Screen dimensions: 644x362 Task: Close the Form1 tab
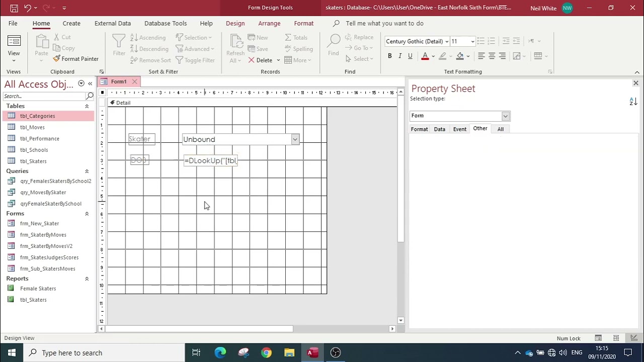click(x=134, y=81)
